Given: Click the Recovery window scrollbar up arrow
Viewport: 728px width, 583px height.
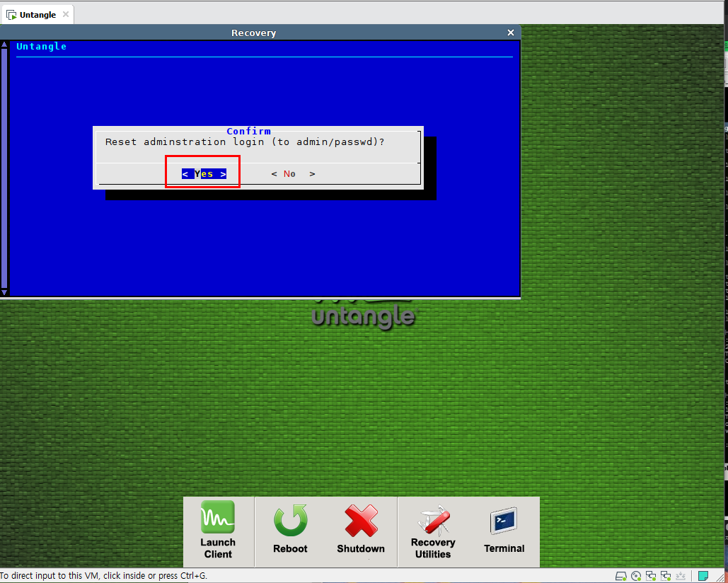Looking at the screenshot, I should [4, 45].
